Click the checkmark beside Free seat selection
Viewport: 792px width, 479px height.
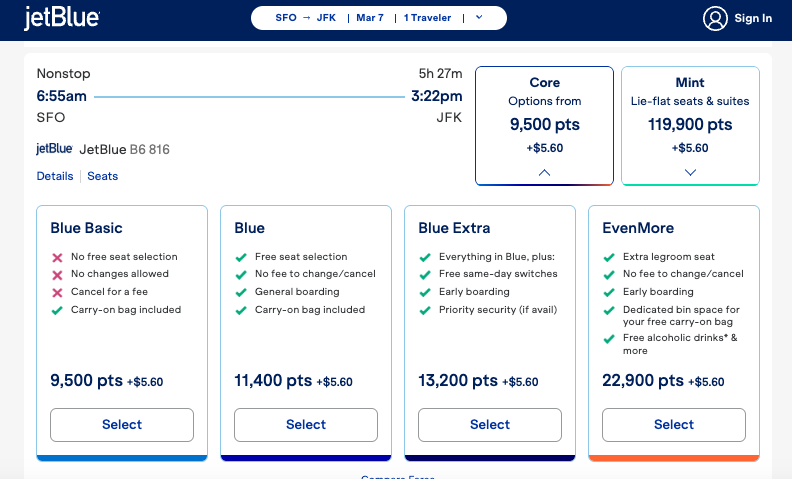241,258
